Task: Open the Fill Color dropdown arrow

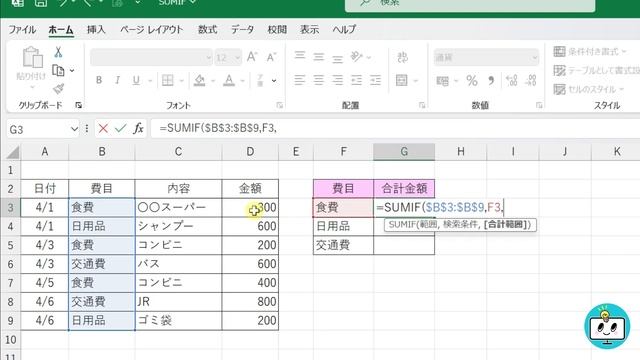Action: tap(213, 81)
